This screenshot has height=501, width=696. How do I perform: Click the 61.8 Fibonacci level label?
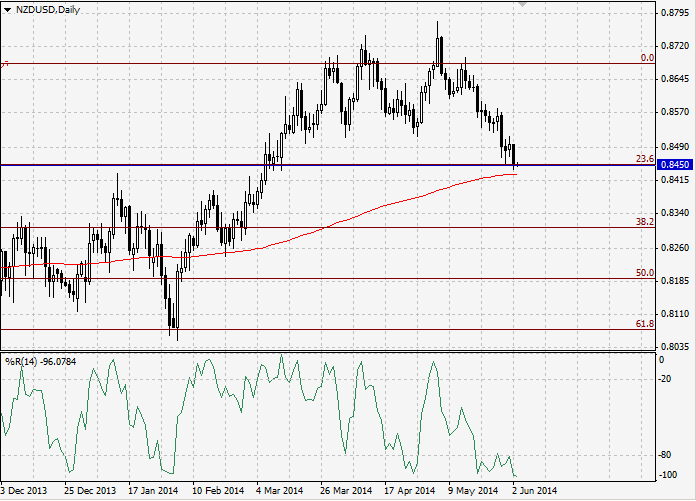(x=645, y=323)
